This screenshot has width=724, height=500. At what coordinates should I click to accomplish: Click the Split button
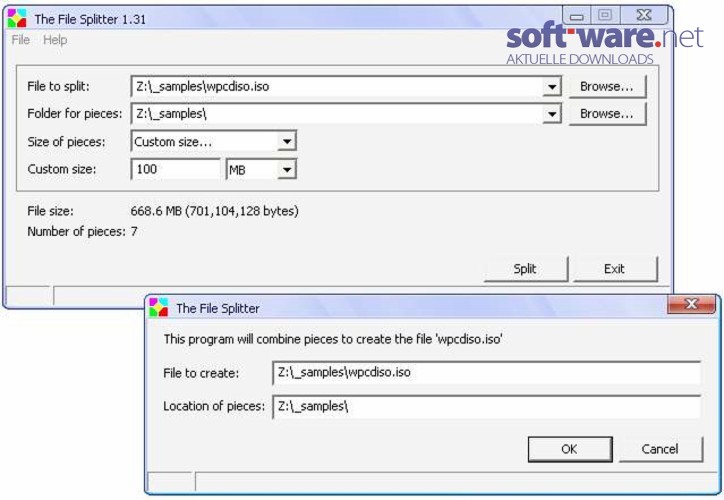[525, 269]
